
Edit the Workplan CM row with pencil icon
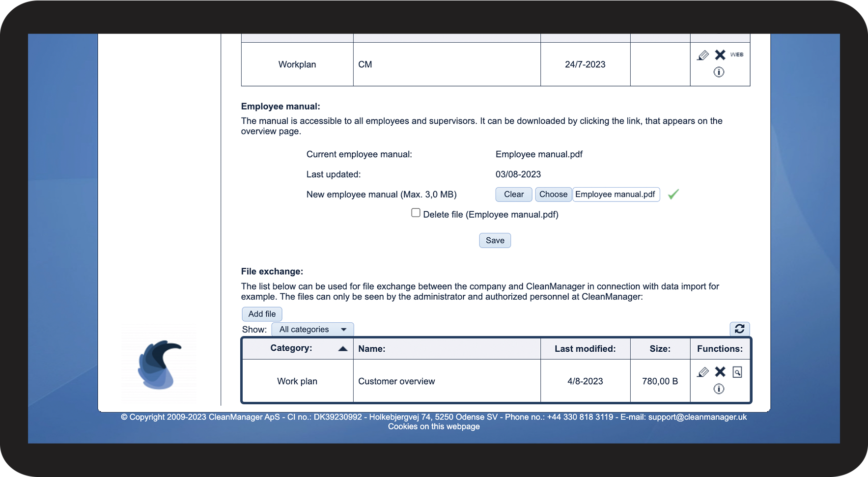pos(703,55)
